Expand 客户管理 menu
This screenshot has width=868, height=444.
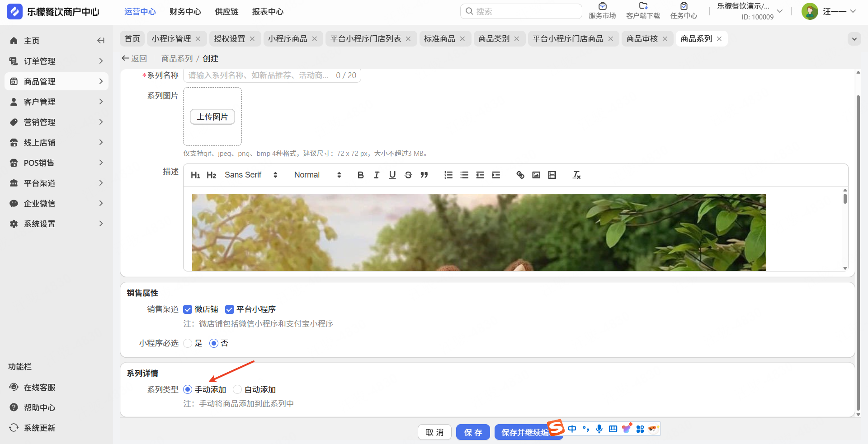coord(57,102)
